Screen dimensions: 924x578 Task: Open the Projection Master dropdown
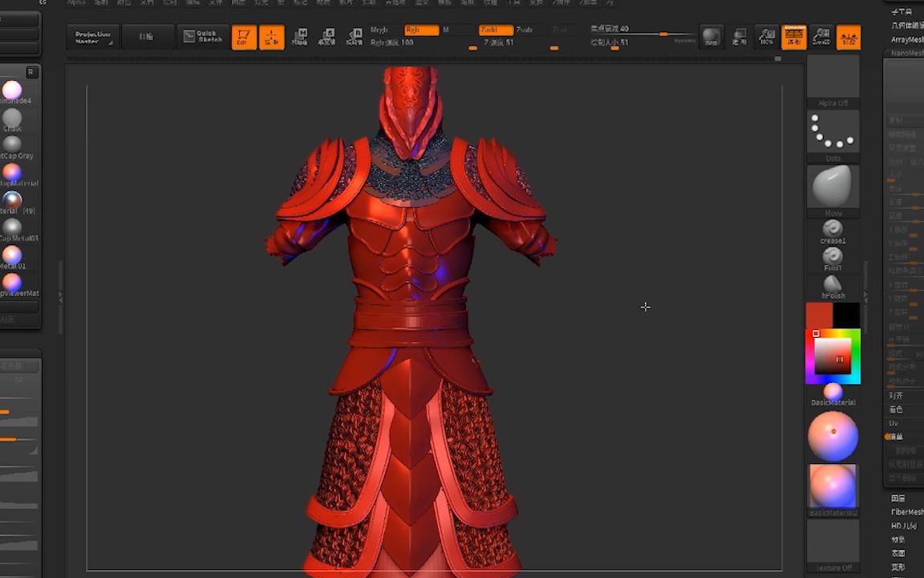92,37
